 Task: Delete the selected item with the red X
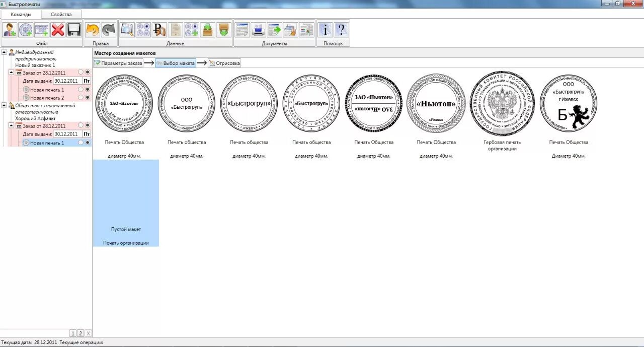58,30
